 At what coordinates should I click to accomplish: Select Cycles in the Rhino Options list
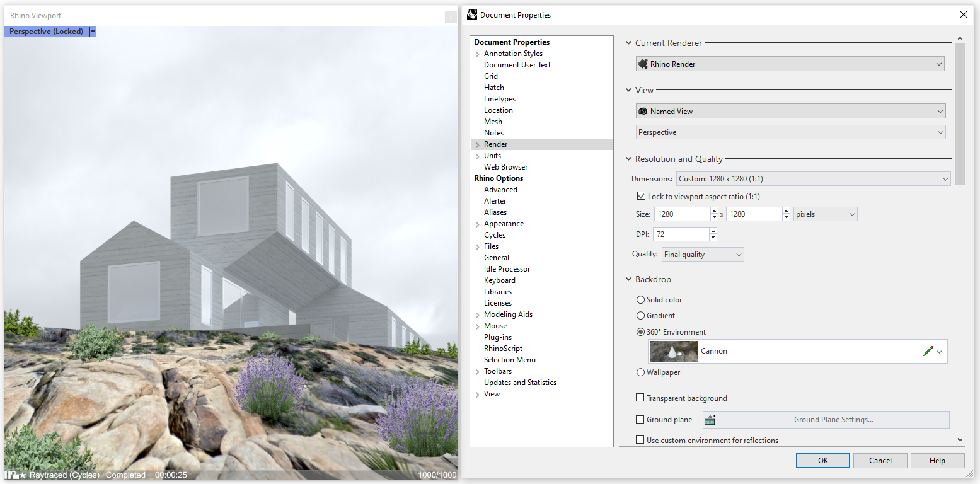pos(495,235)
